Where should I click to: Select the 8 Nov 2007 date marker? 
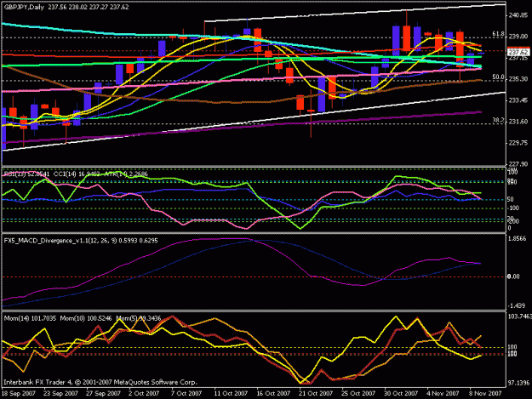tap(485, 393)
